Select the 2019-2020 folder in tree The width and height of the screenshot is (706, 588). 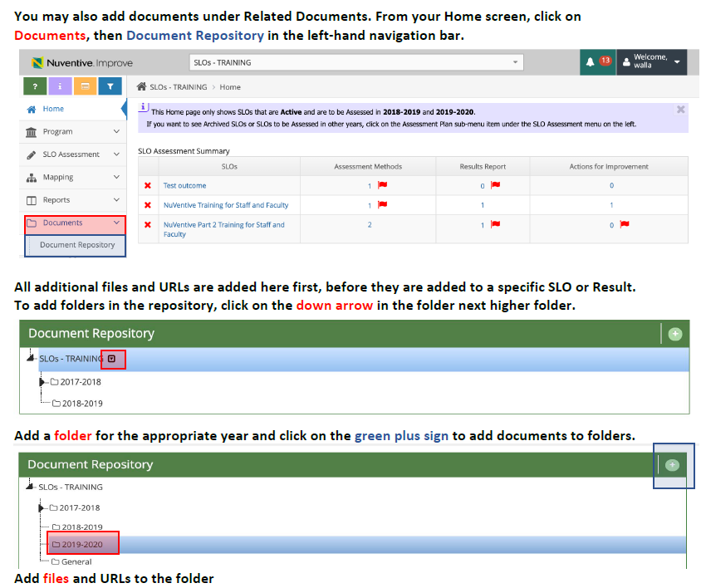point(82,545)
